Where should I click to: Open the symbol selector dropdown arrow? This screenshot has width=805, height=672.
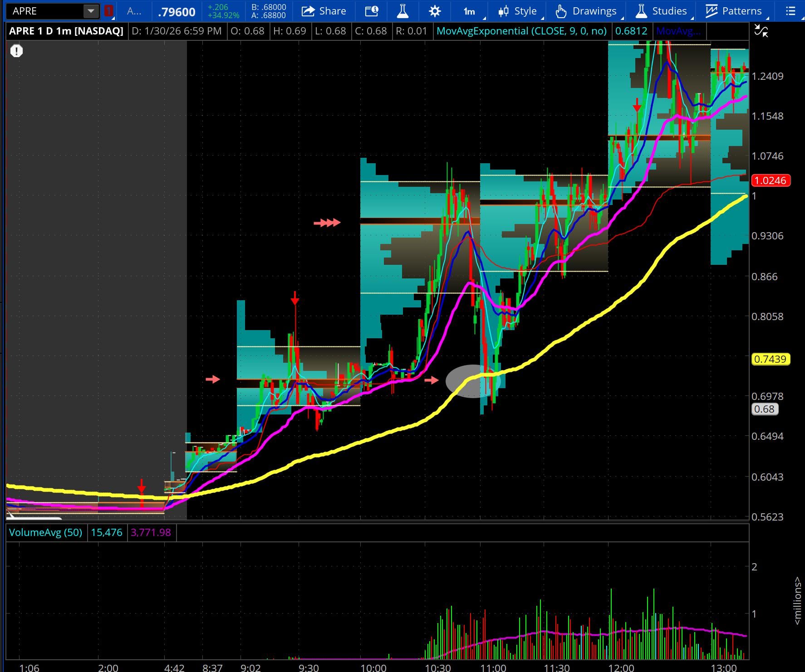91,11
